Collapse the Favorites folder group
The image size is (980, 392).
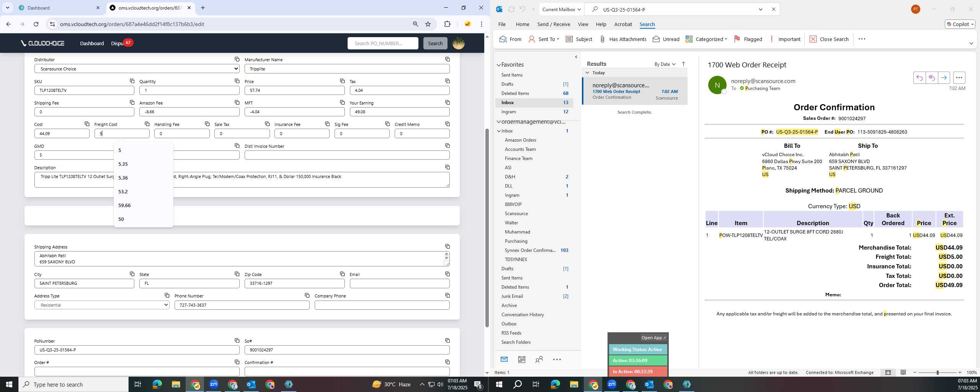(499, 65)
